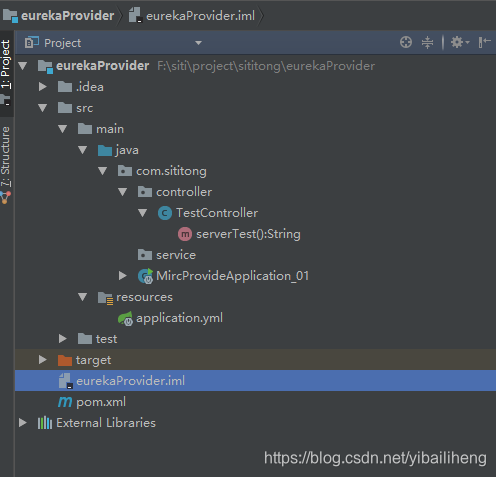This screenshot has width=496, height=477.
Task: Collapse the TestController class node
Action: point(143,213)
